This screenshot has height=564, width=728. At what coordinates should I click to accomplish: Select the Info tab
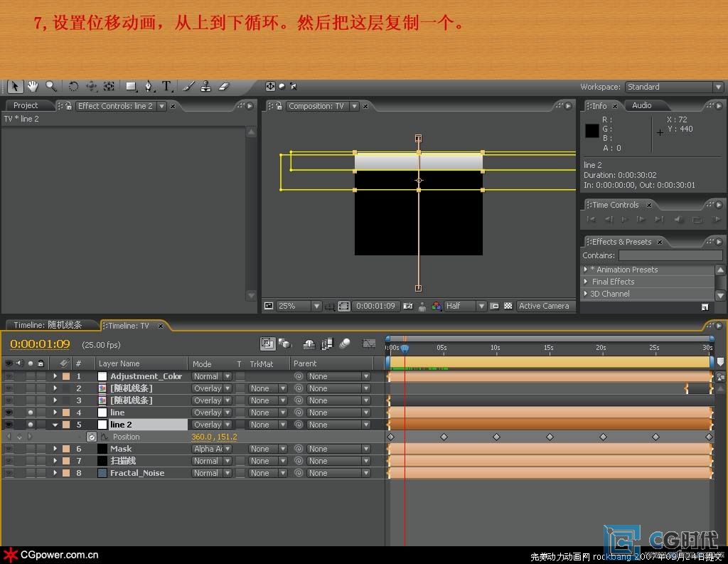pos(599,106)
